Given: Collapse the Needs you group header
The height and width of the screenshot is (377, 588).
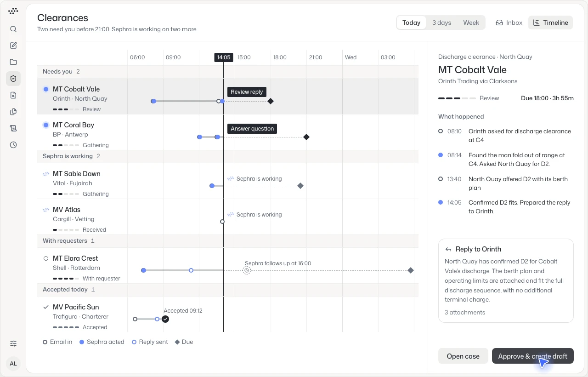Looking at the screenshot, I should [228, 72].
